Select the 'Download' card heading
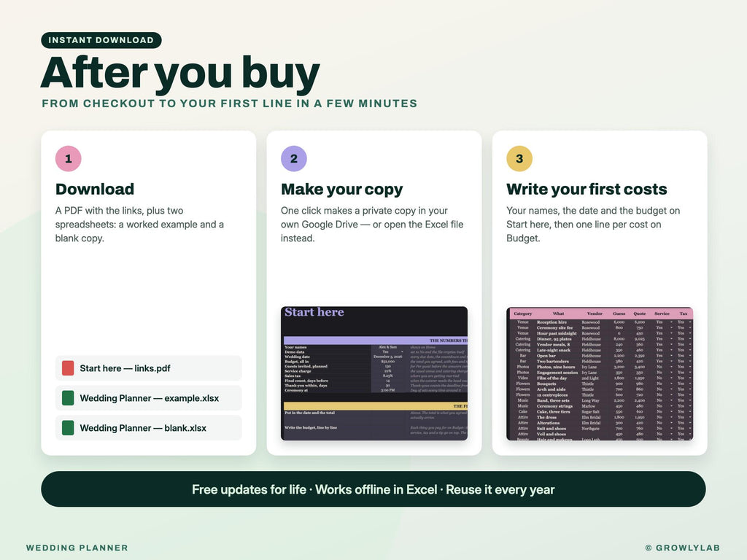The height and width of the screenshot is (560, 747). (x=95, y=189)
